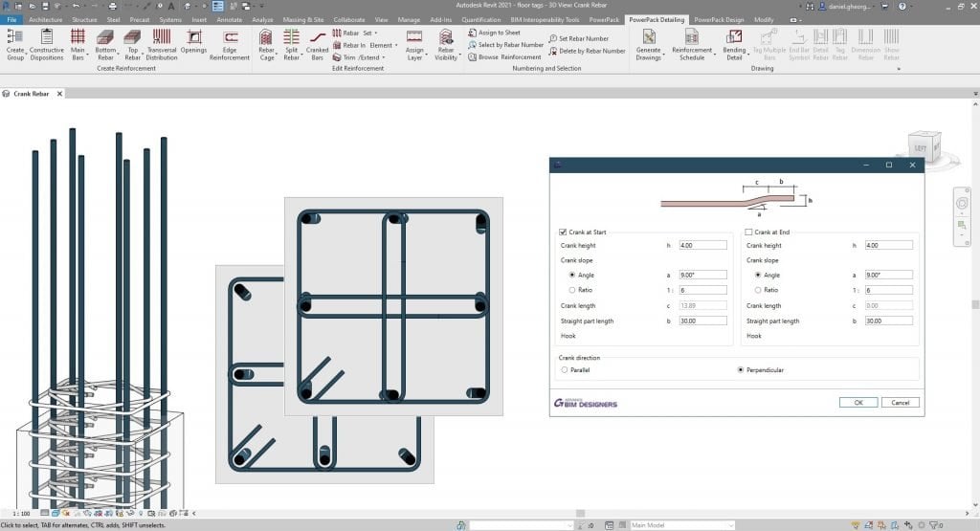Select Ratio slope under Crank at Start
The width and height of the screenshot is (980, 531).
coord(572,290)
